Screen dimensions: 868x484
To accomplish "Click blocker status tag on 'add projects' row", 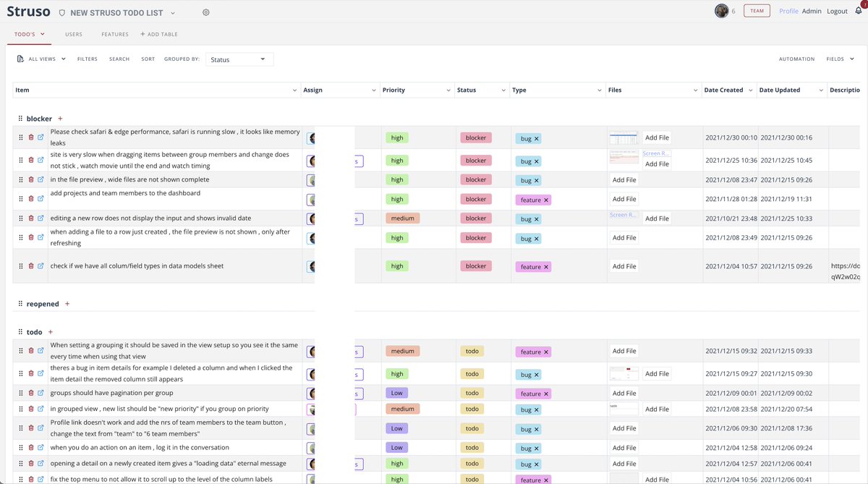I will pos(476,199).
